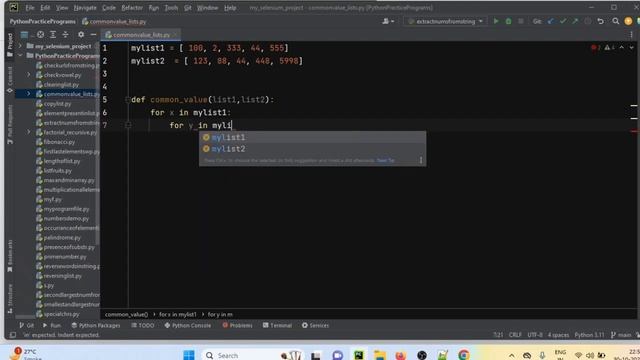Open the Refactor menu

[132, 8]
